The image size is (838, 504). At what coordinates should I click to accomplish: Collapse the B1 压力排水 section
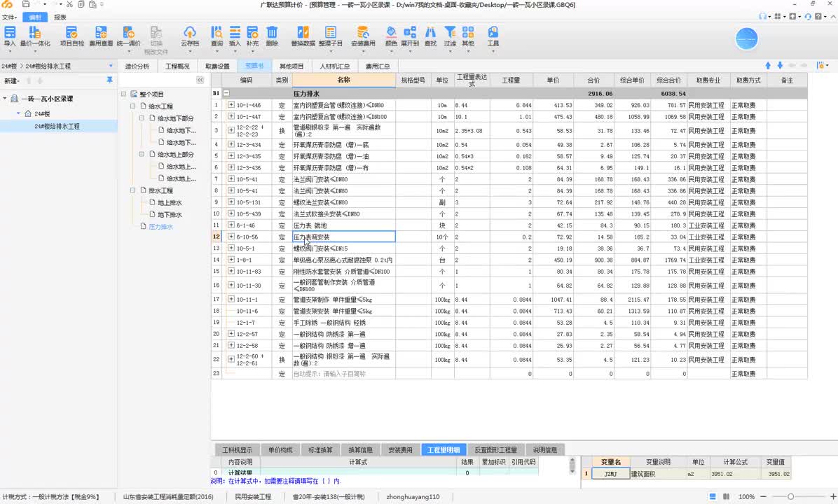pyautogui.click(x=226, y=93)
